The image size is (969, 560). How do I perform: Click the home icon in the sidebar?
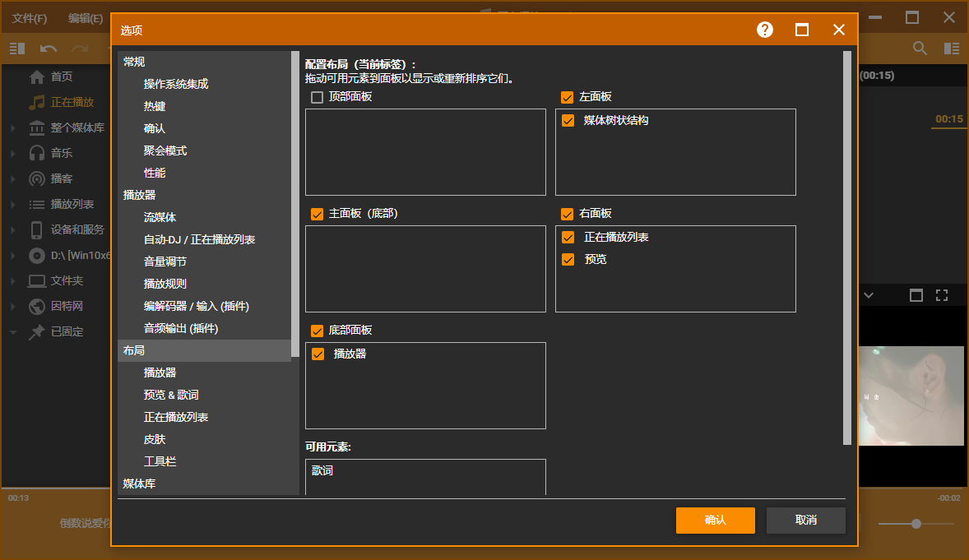(x=37, y=76)
